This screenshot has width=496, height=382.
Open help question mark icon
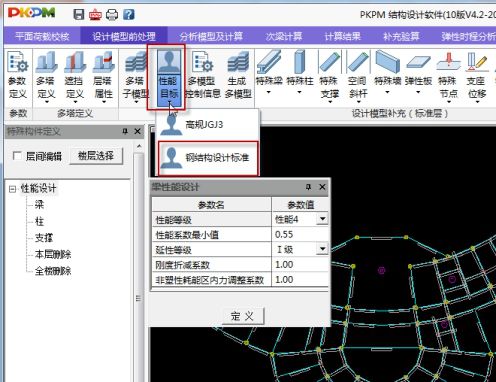[x=128, y=14]
